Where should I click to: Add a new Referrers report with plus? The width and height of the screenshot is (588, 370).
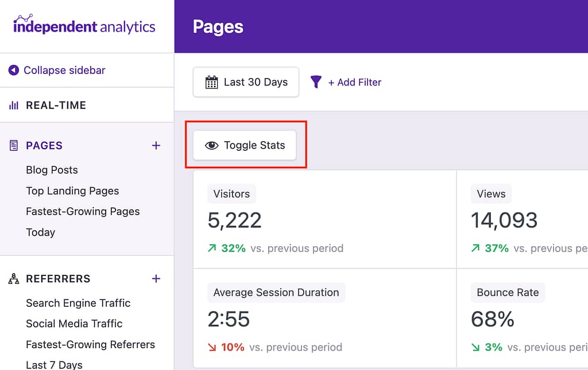(x=156, y=279)
